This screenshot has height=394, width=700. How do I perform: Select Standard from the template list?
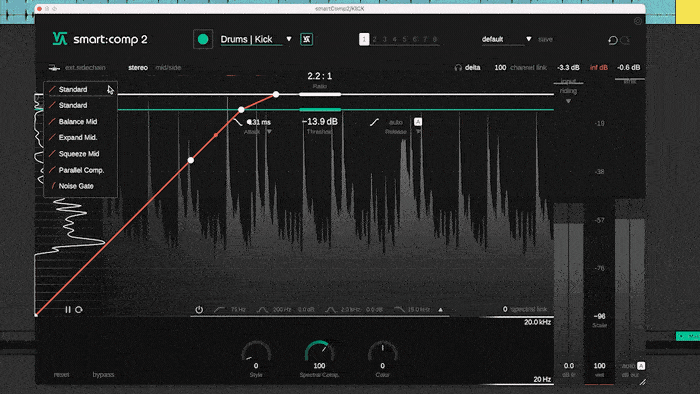click(81, 105)
